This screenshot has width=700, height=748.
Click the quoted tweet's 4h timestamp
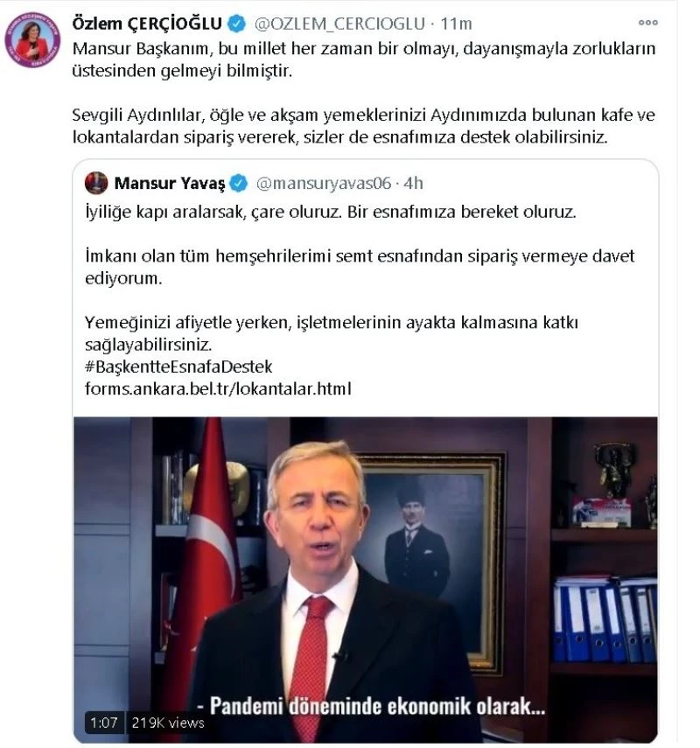coord(413,183)
